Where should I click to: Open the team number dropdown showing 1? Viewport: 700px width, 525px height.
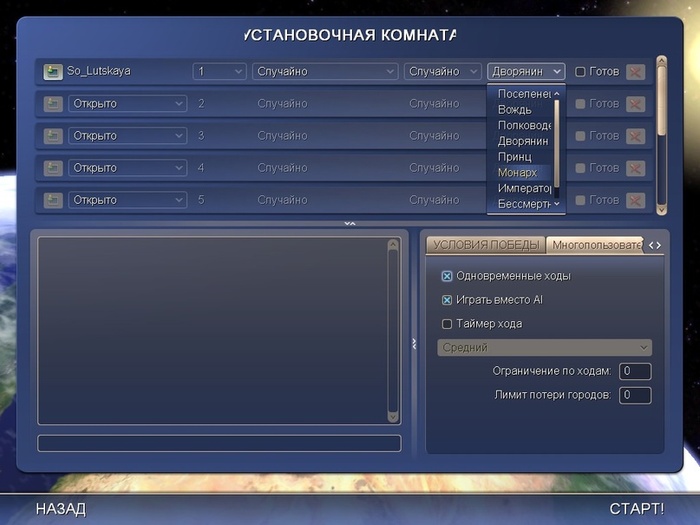[219, 71]
